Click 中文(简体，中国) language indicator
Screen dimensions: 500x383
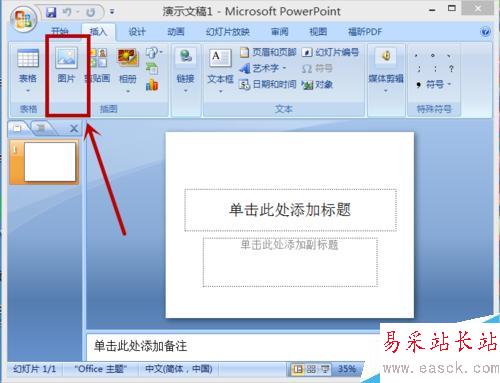pos(179,369)
